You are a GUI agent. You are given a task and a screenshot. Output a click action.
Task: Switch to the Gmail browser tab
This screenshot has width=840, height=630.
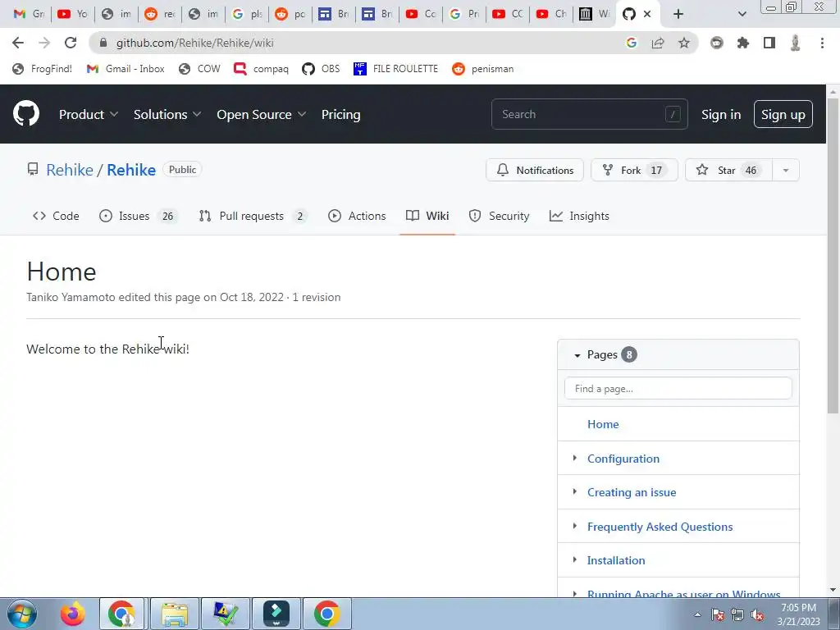[x=29, y=14]
